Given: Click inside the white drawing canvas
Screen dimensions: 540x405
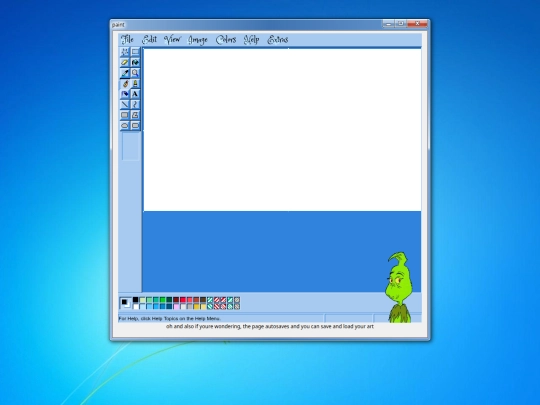Looking at the screenshot, I should coord(282,130).
